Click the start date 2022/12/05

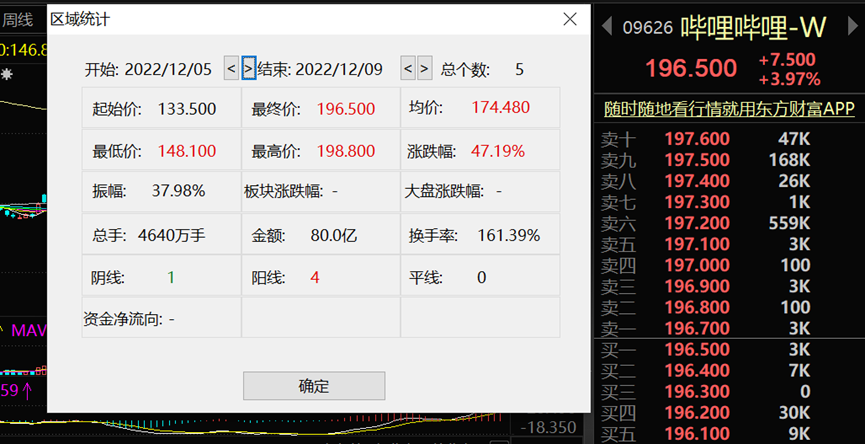click(x=168, y=69)
